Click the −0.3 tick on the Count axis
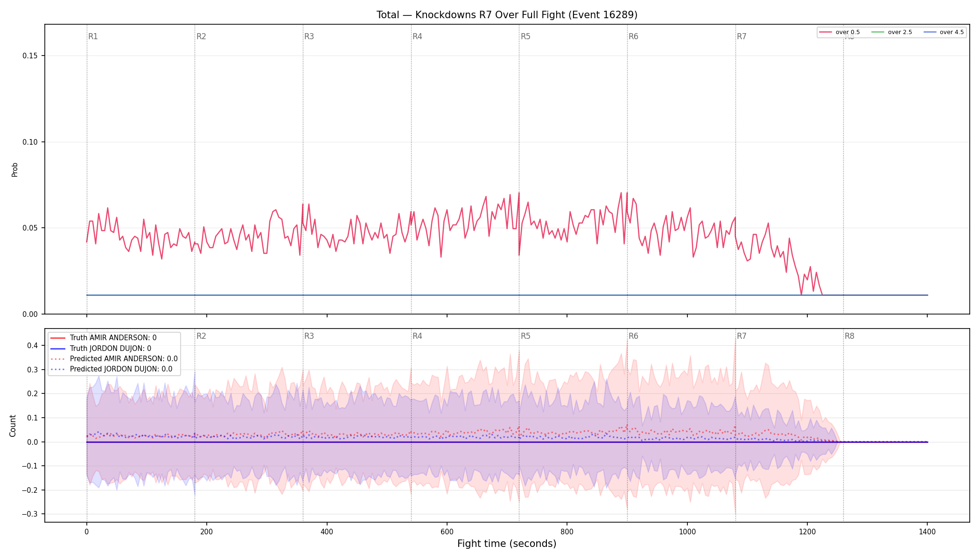The width and height of the screenshot is (980, 560). [x=29, y=514]
